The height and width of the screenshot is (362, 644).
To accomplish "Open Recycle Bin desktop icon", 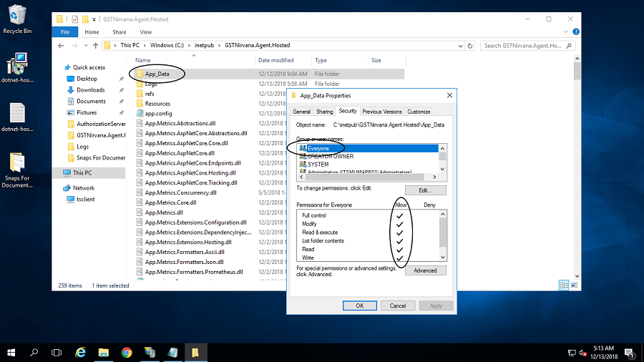I will (x=17, y=19).
